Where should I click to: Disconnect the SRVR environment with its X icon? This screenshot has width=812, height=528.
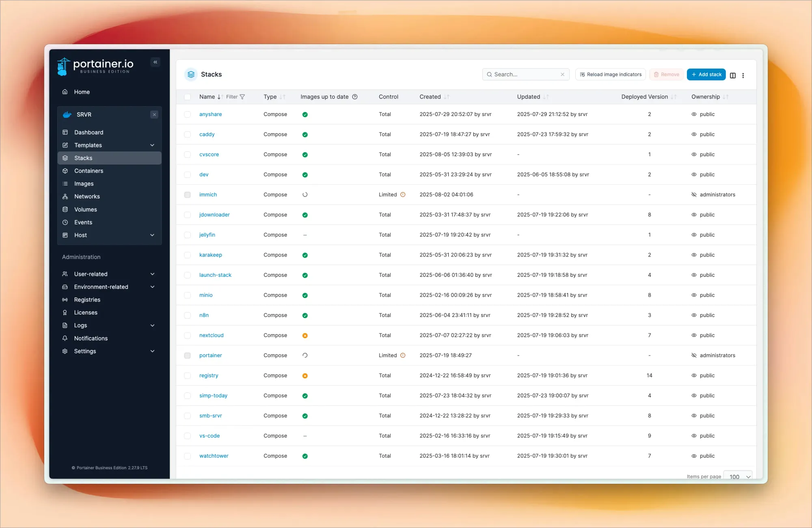(154, 114)
